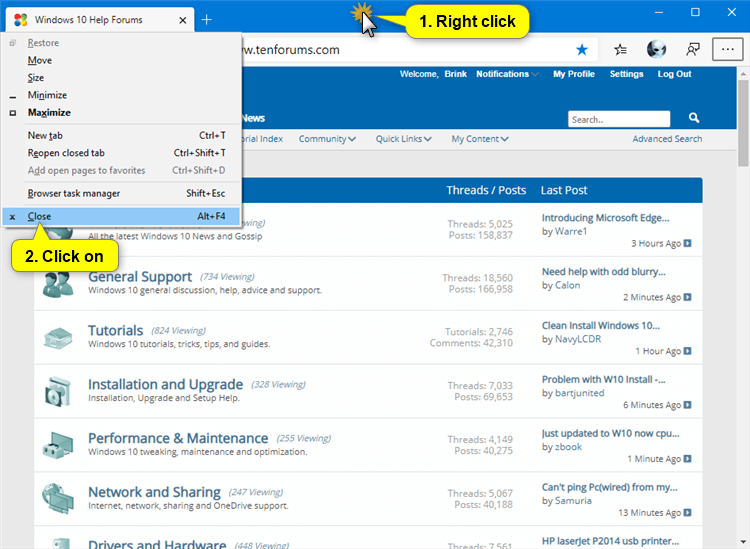Click Performance & Maintenance forum icon
Image resolution: width=750 pixels, height=549 pixels.
click(58, 445)
